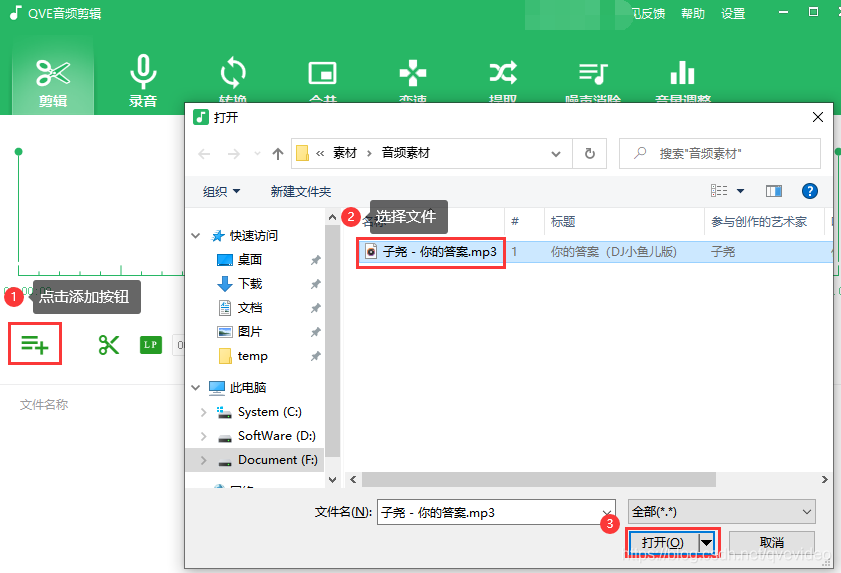This screenshot has width=841, height=573.
Task: Open the 反馈 feedback link
Action: 649,13
